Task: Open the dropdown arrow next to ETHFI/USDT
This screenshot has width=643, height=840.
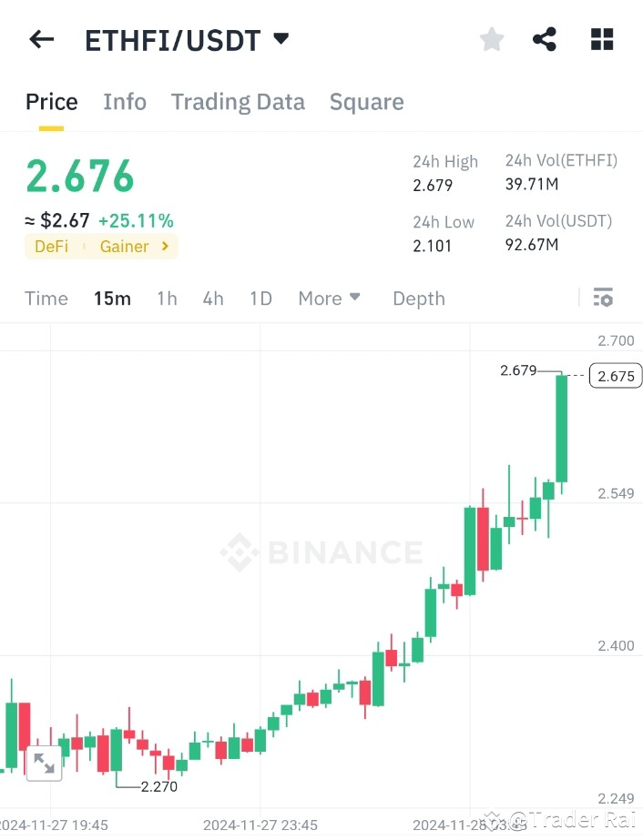Action: click(281, 38)
